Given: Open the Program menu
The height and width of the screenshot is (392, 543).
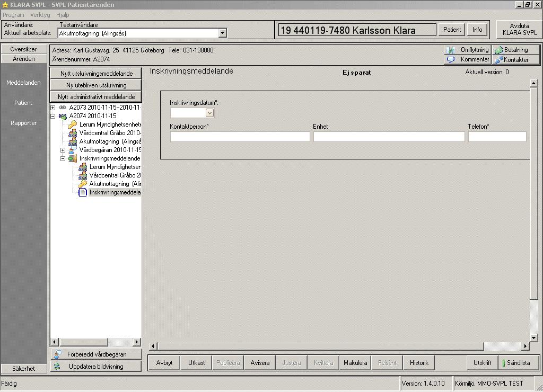Looking at the screenshot, I should point(13,15).
